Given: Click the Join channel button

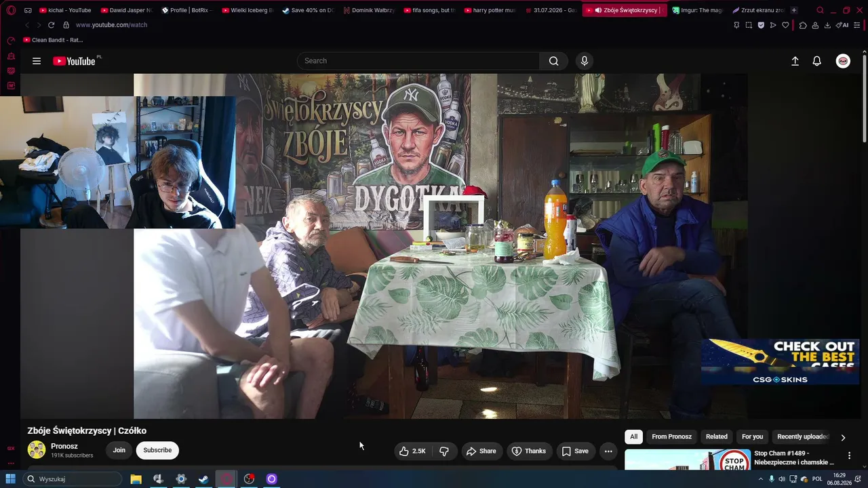Looking at the screenshot, I should click(119, 450).
